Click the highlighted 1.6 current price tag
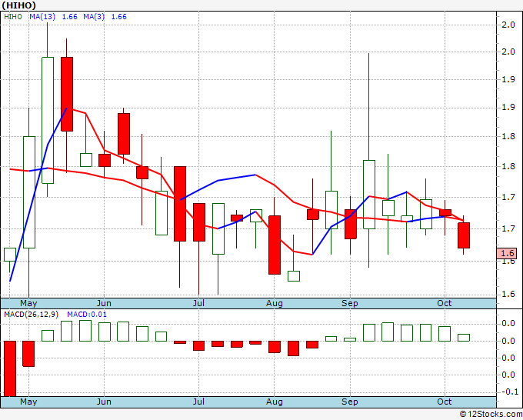The height and width of the screenshot is (420, 523). click(507, 253)
